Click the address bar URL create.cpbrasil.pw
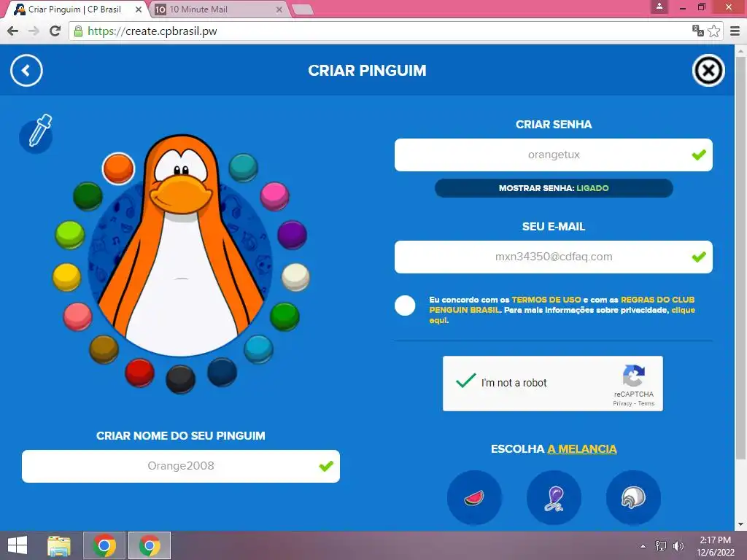Image resolution: width=747 pixels, height=560 pixels. [x=152, y=31]
